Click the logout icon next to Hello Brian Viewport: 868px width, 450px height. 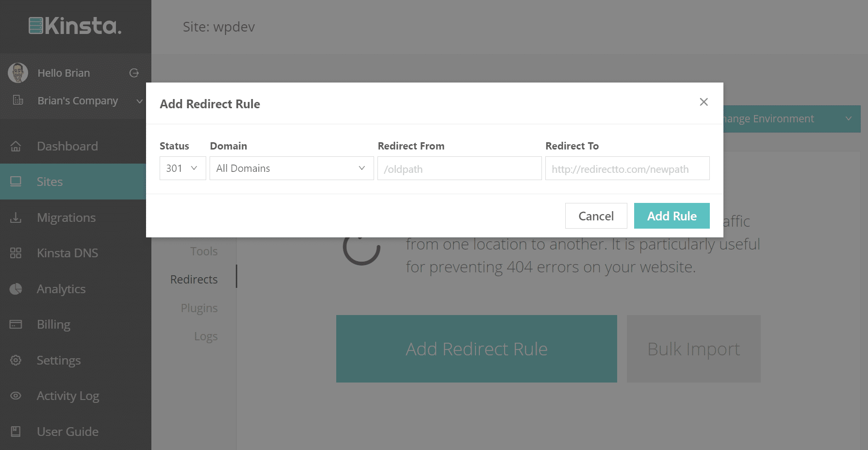[x=134, y=72]
